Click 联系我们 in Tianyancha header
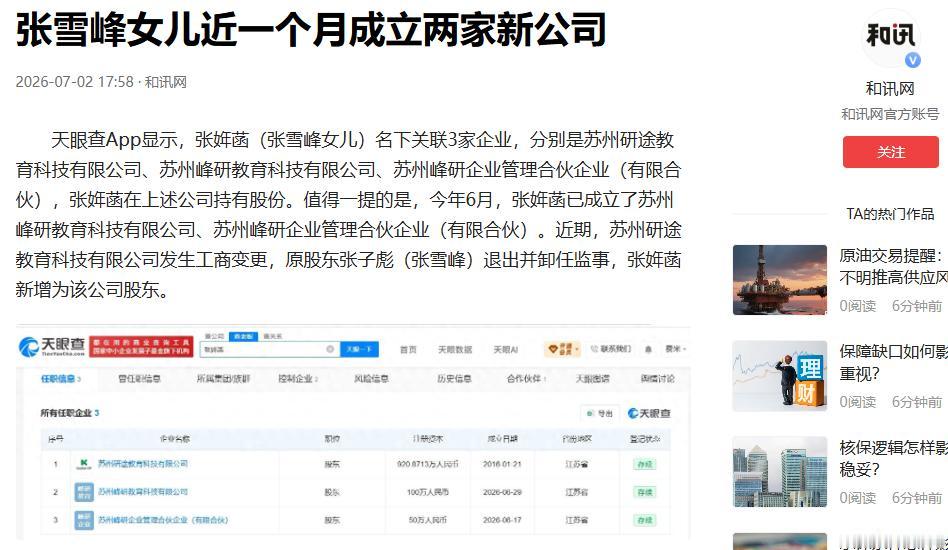Screen dimensions: 948x550 (611, 349)
